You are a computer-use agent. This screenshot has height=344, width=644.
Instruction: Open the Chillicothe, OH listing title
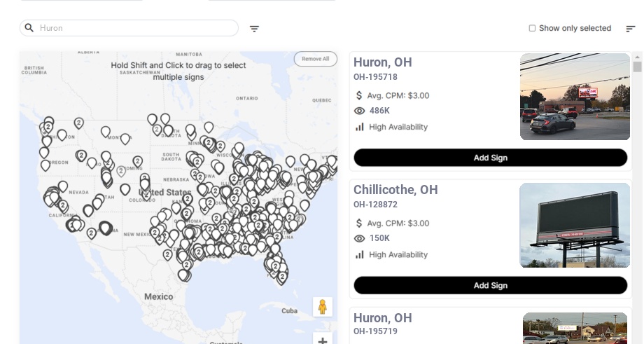[x=395, y=190]
